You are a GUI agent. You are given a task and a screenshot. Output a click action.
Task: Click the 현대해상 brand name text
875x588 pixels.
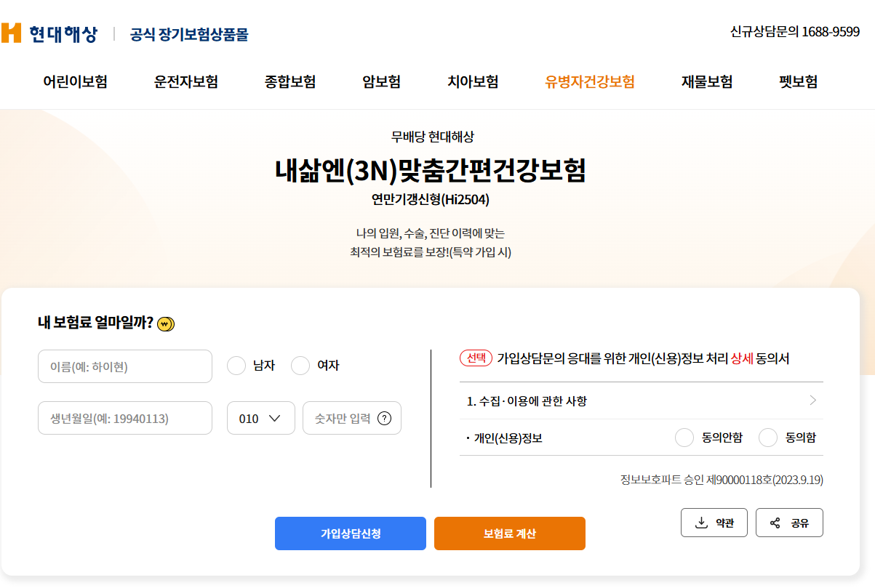click(x=63, y=33)
